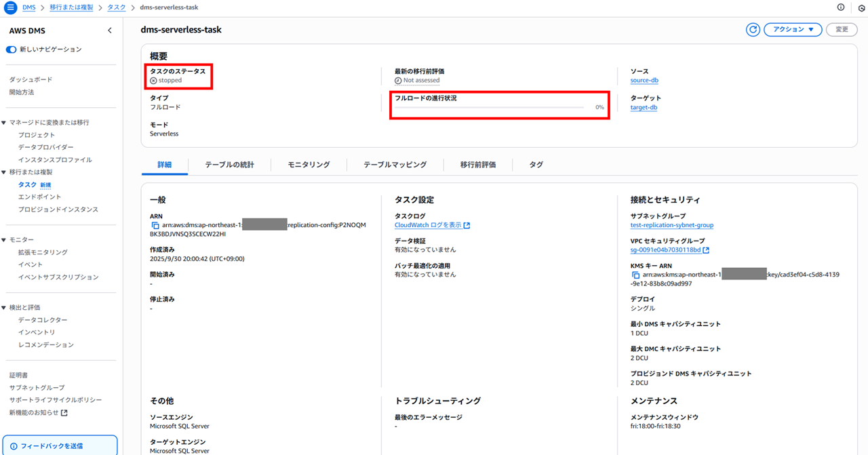868x455 pixels.
Task: Open サブネットグループ in sidebar
Action: [x=37, y=387]
